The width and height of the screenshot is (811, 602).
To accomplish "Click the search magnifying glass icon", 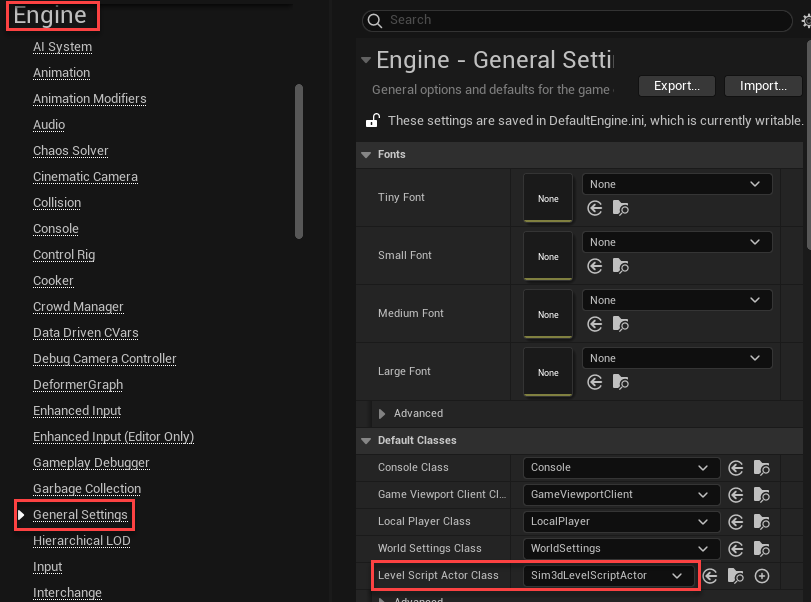I will 374,20.
